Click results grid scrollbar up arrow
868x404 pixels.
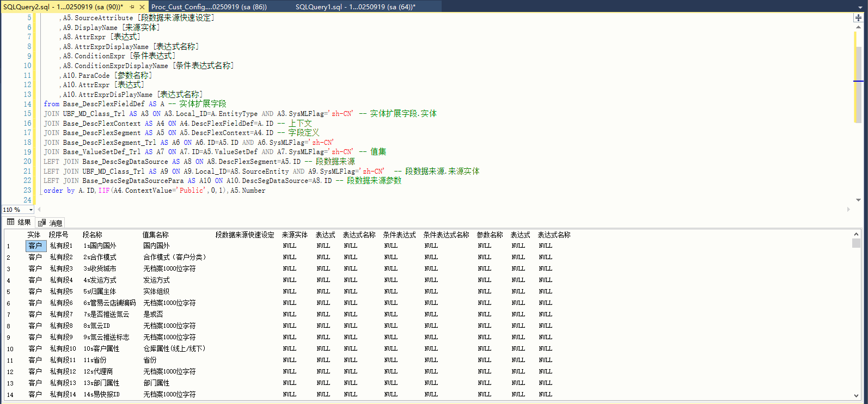coord(856,235)
